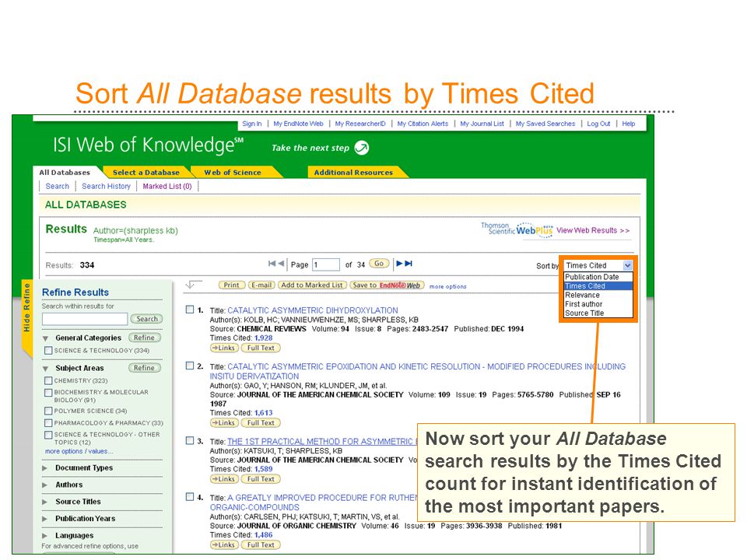Collapse the General Categories section

tap(46, 338)
